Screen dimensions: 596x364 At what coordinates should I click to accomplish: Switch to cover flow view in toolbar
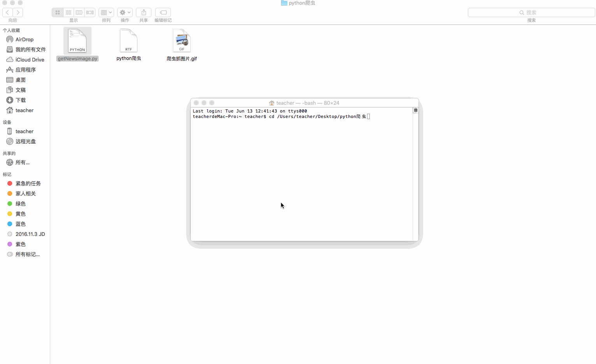(x=90, y=12)
